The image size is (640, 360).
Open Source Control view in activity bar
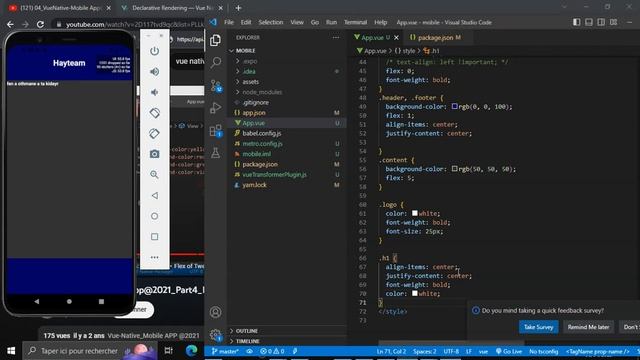click(x=216, y=85)
